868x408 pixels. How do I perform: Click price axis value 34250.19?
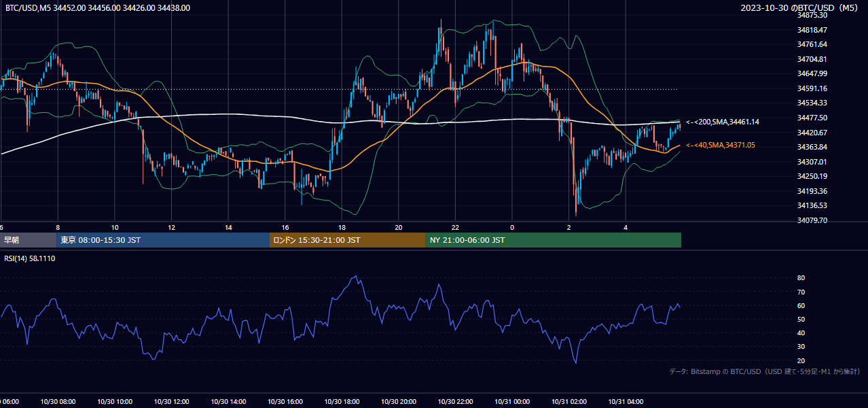pyautogui.click(x=812, y=176)
